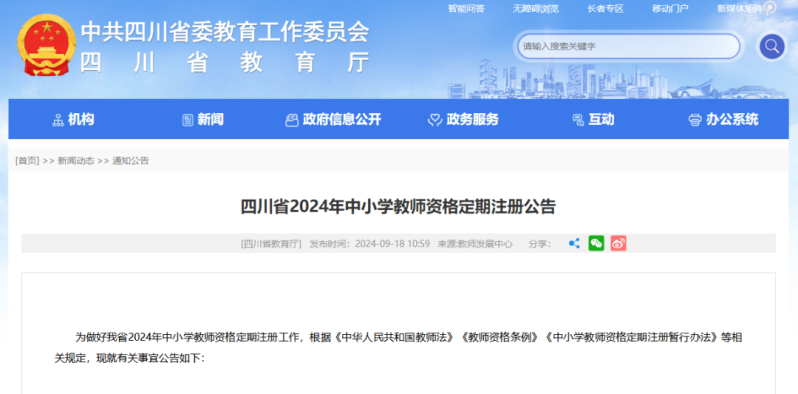
Task: Share the article via Weibo icon
Action: click(x=618, y=243)
